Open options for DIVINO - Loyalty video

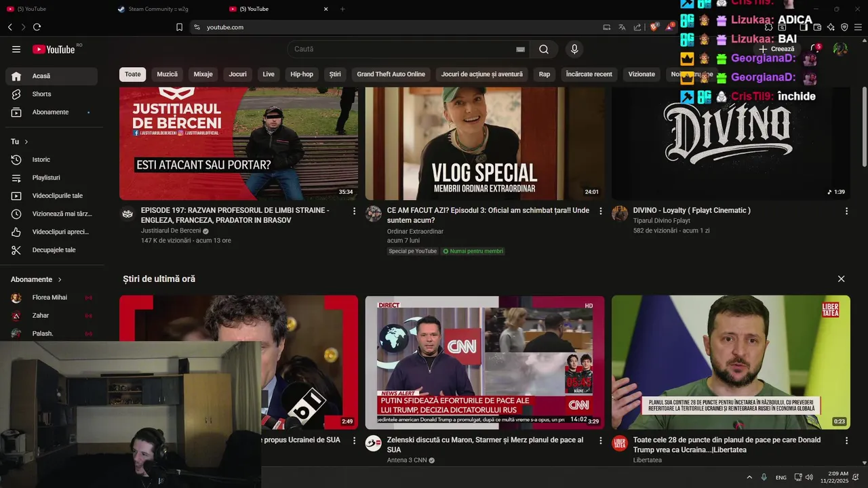click(x=846, y=211)
